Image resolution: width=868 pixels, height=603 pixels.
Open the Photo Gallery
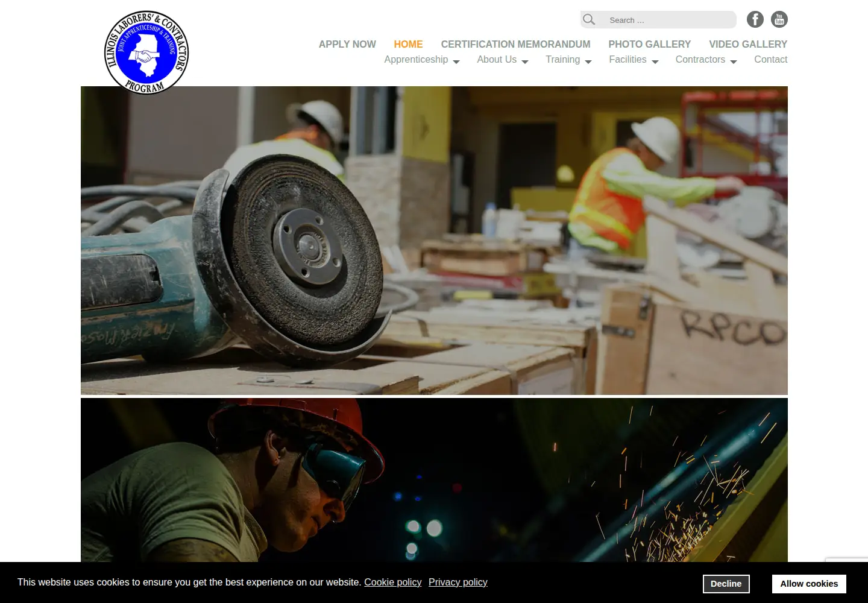(649, 44)
